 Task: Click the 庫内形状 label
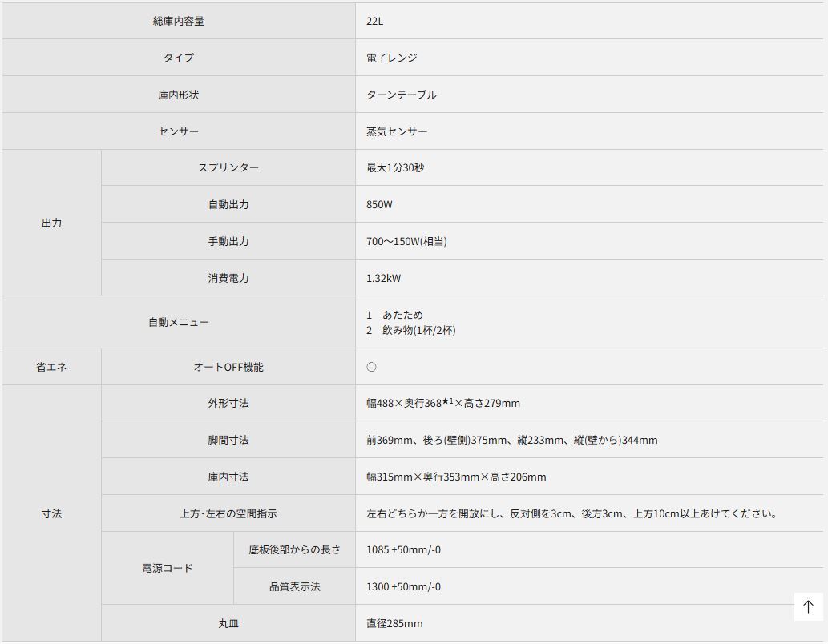pyautogui.click(x=179, y=95)
